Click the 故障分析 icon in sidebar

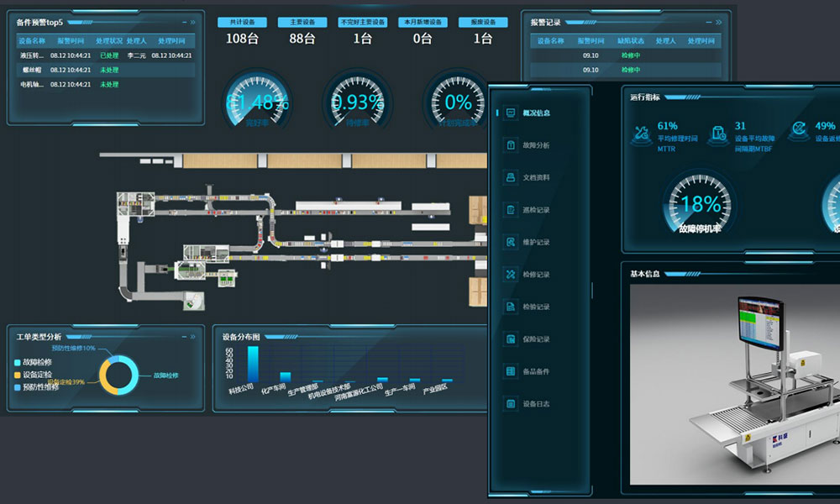pos(511,145)
